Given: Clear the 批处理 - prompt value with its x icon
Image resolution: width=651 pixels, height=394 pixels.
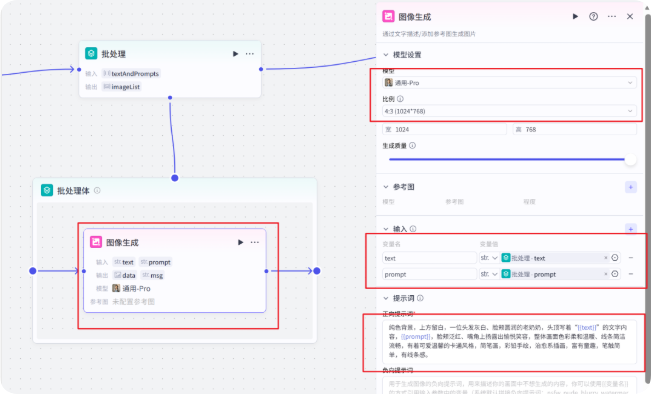Looking at the screenshot, I should coord(606,274).
